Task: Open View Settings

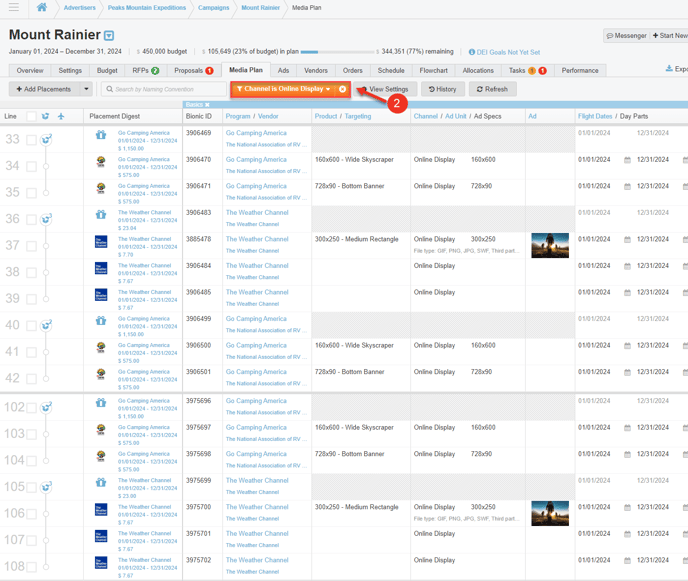Action: coord(385,89)
